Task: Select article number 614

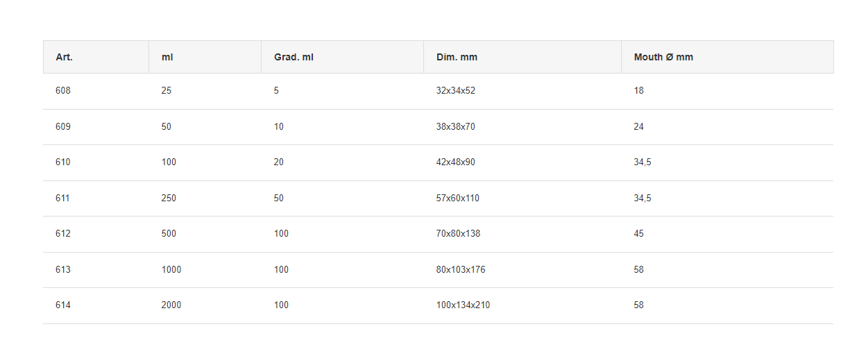Action: point(63,305)
